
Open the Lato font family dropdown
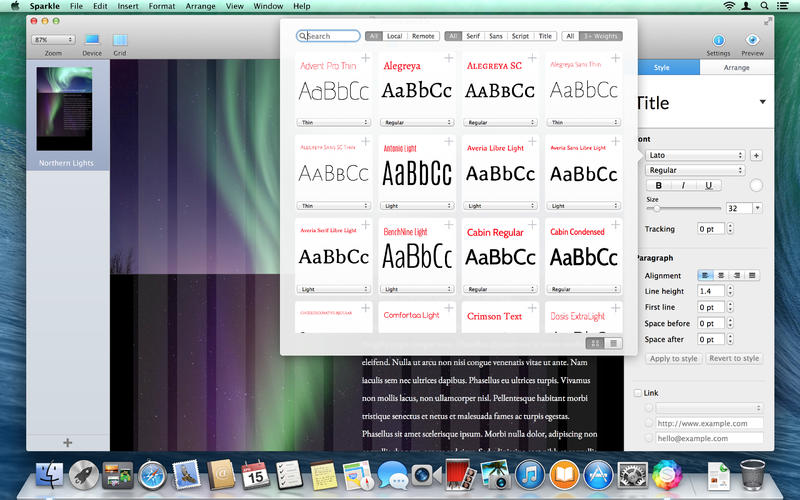click(695, 155)
